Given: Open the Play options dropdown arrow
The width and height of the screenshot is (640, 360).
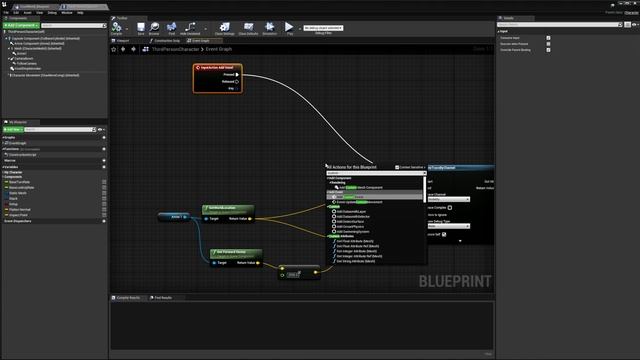Looking at the screenshot, I should pyautogui.click(x=300, y=29).
